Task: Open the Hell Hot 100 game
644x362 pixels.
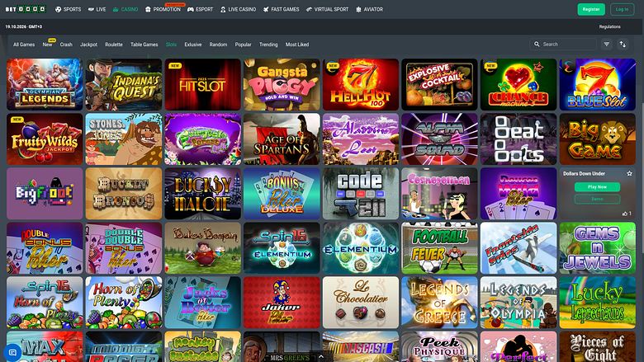Action: 361,84
